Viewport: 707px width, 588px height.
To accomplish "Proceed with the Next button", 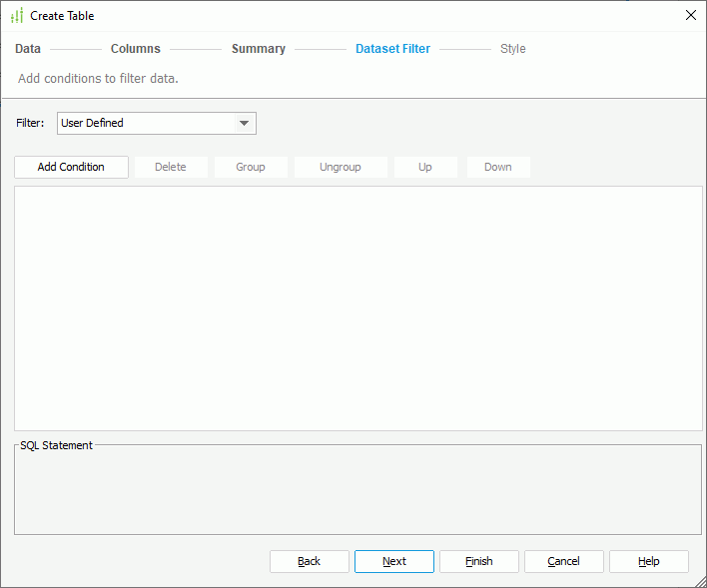I will [x=394, y=561].
